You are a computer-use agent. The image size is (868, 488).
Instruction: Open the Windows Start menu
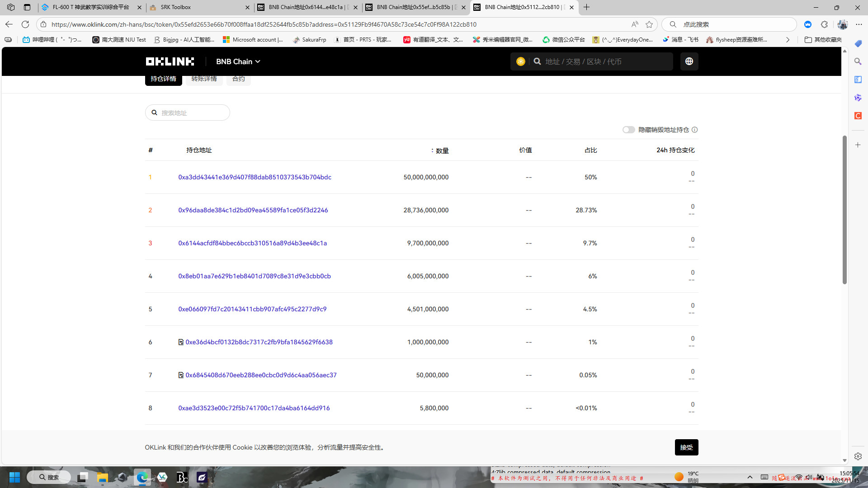[x=14, y=477]
